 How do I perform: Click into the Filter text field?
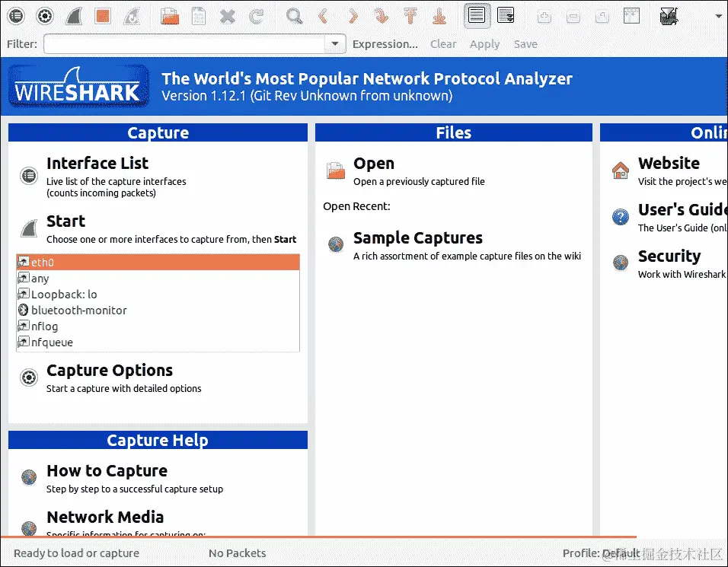(x=184, y=44)
